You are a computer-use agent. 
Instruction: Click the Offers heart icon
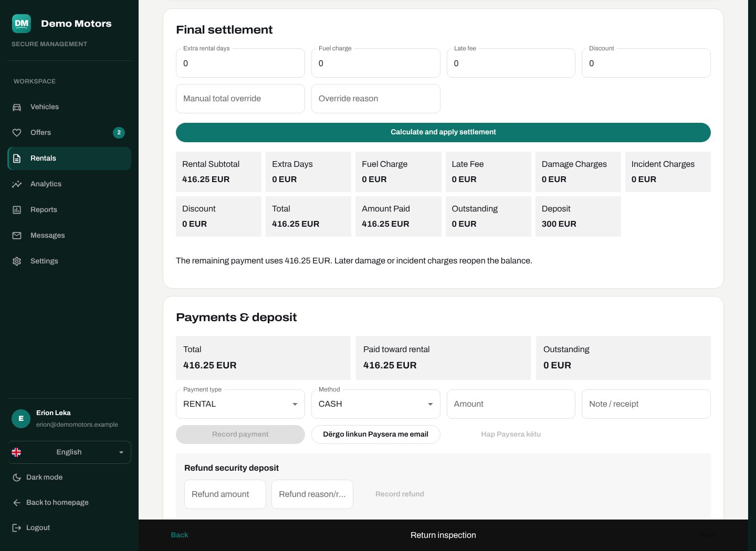click(17, 133)
